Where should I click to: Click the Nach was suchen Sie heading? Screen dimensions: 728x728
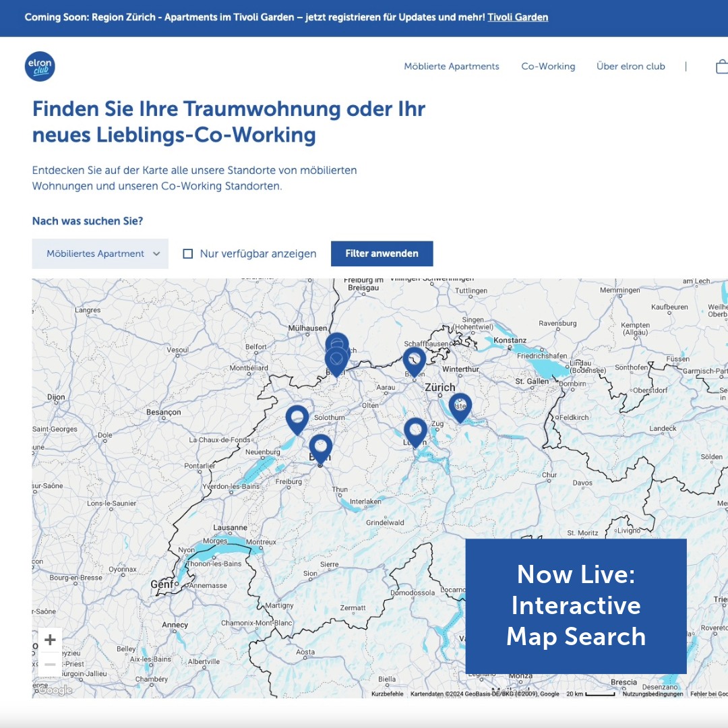click(88, 221)
